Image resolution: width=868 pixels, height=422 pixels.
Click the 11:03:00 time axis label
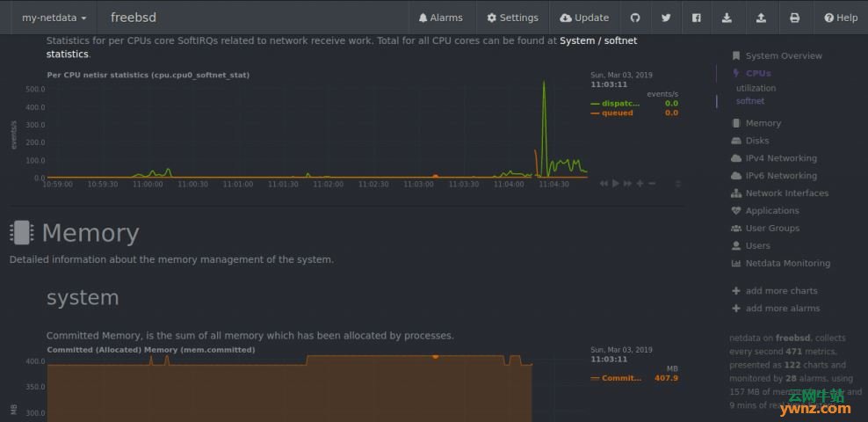pyautogui.click(x=418, y=185)
